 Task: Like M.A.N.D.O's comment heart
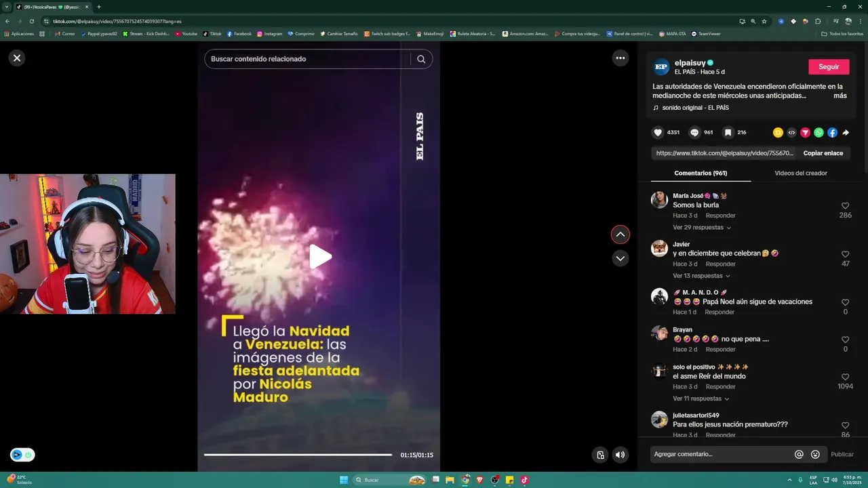(x=845, y=302)
